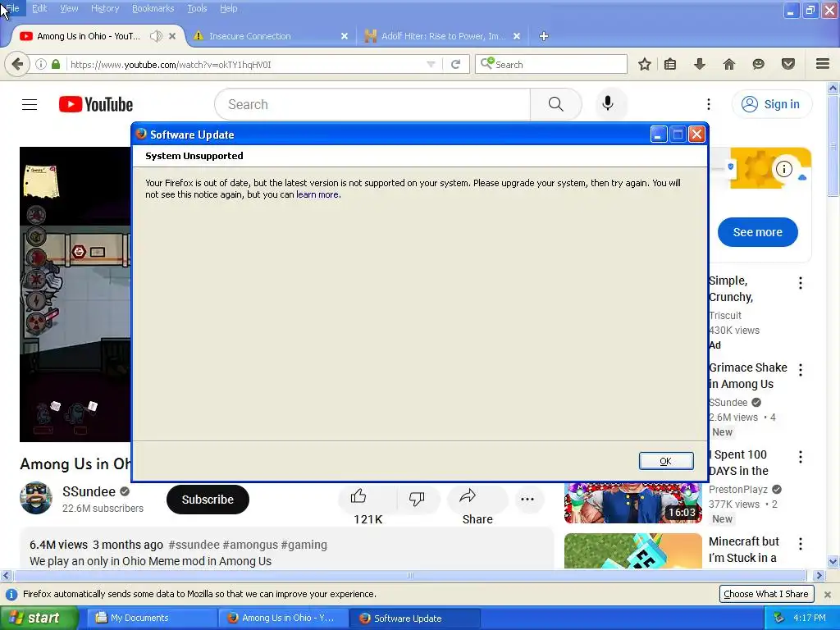Bookmark this page with the star icon
The width and height of the screenshot is (840, 630).
tap(645, 64)
